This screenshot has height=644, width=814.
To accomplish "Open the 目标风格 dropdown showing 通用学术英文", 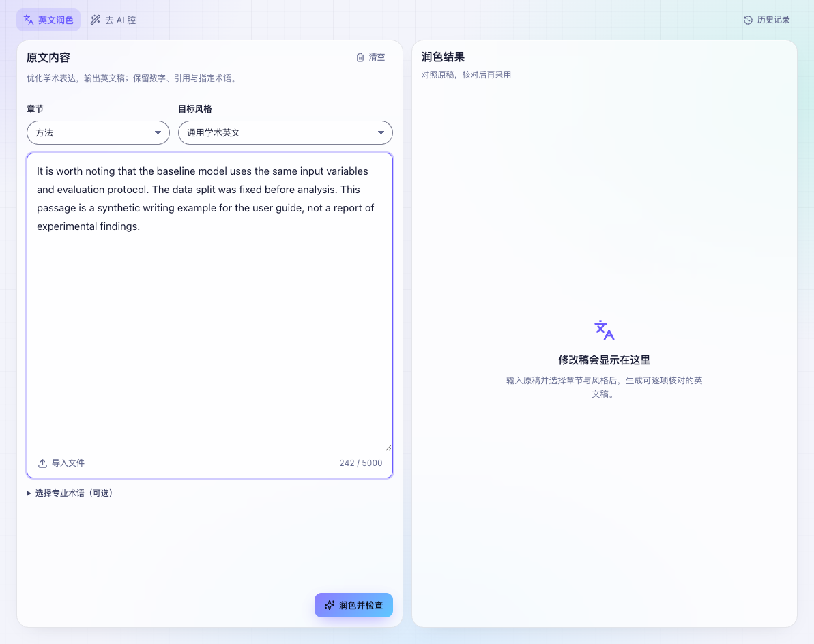I will 285,133.
